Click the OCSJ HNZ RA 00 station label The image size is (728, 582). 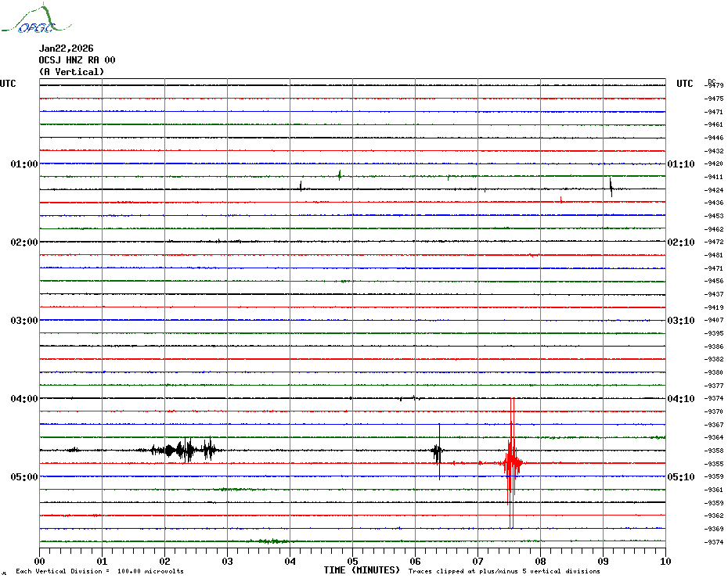click(x=77, y=60)
